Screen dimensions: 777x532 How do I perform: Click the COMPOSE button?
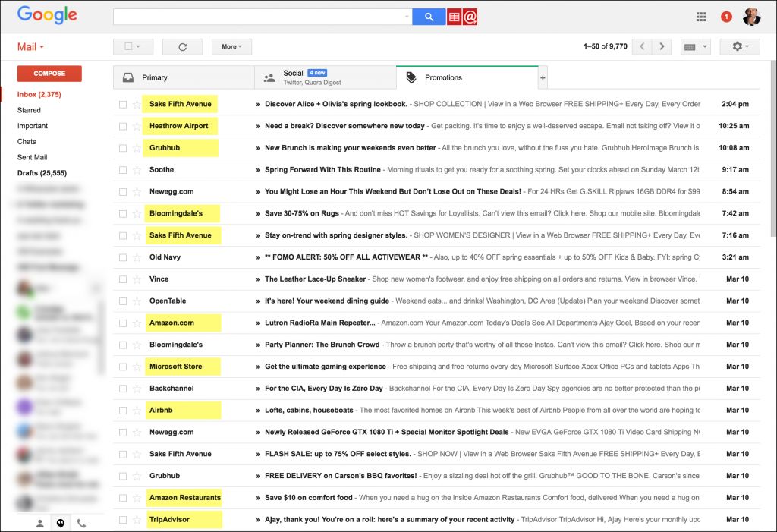(x=49, y=74)
